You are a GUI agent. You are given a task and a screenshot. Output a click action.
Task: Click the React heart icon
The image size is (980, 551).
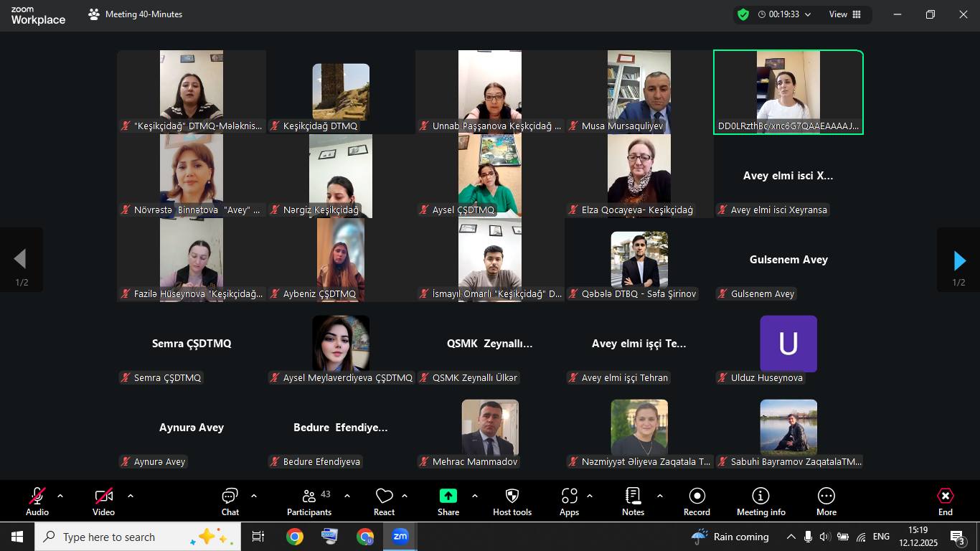(x=384, y=501)
